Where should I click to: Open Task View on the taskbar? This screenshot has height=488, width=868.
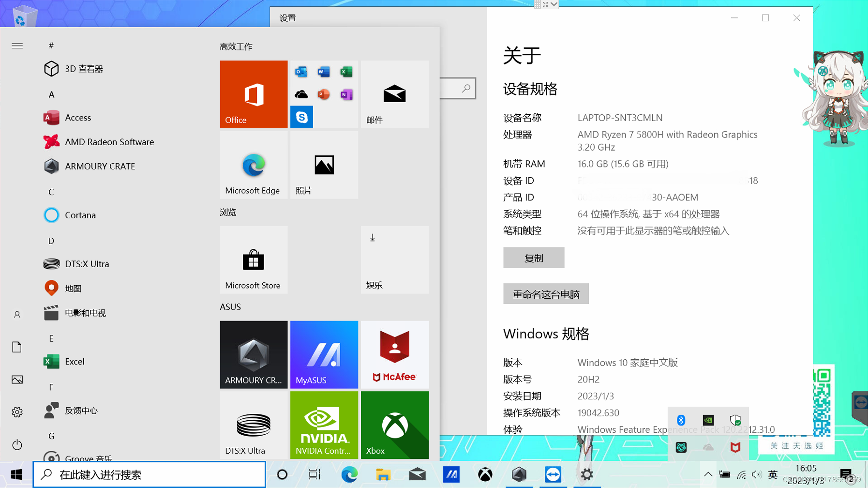(x=314, y=474)
